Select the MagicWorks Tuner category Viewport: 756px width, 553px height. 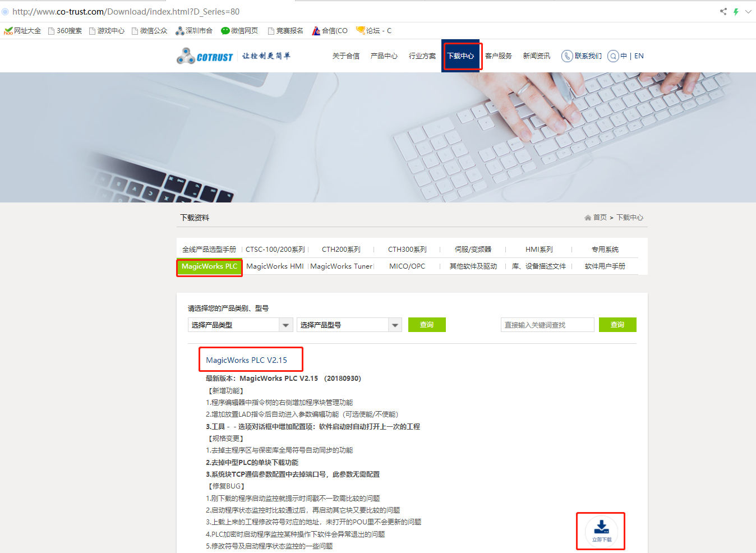pos(342,266)
